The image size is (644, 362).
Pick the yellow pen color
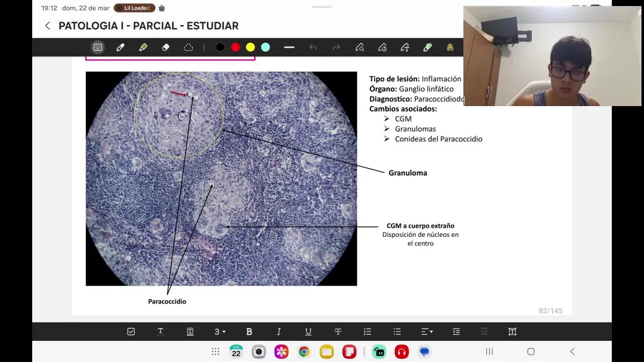250,47
